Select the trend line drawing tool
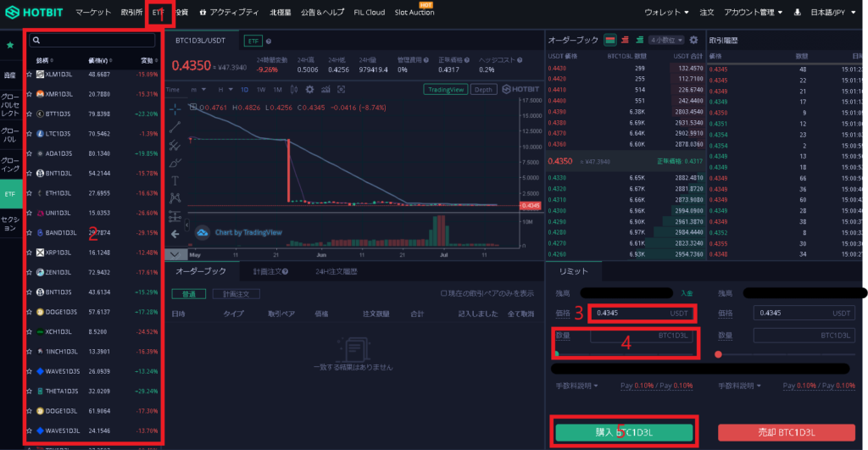Viewport: 868px width, 450px height. click(x=175, y=127)
